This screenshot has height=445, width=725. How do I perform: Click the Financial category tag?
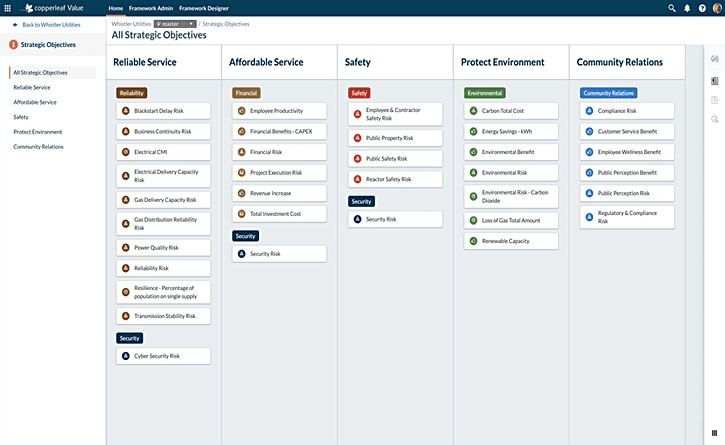pos(246,93)
